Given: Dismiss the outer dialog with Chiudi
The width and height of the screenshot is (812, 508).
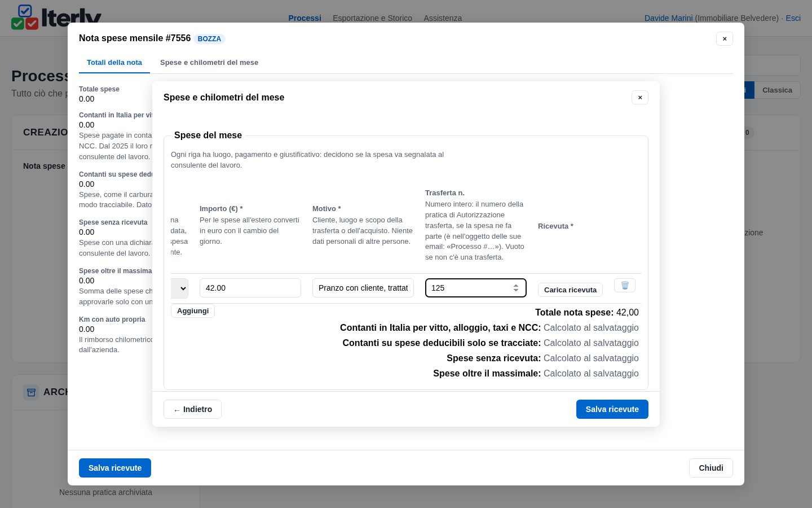Looking at the screenshot, I should (711, 468).
